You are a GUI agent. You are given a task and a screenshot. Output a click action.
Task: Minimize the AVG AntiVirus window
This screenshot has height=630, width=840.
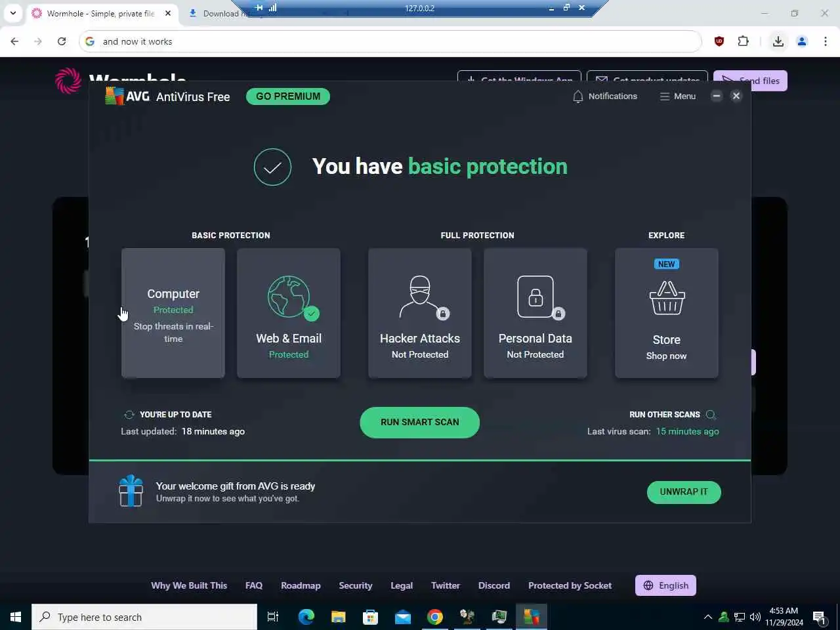pos(717,96)
